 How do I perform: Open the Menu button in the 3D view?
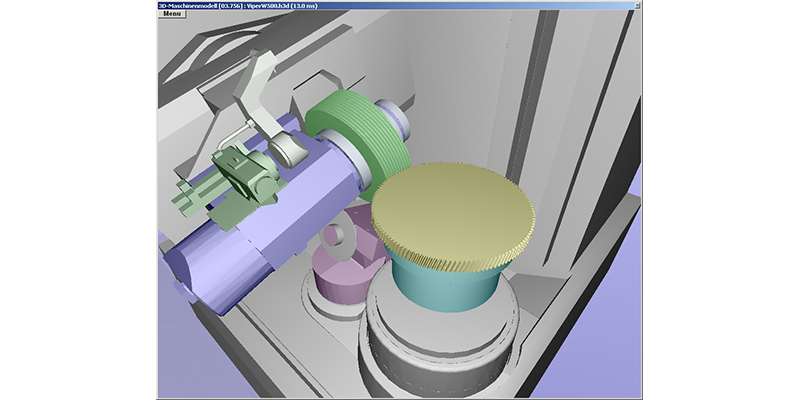click(x=172, y=14)
